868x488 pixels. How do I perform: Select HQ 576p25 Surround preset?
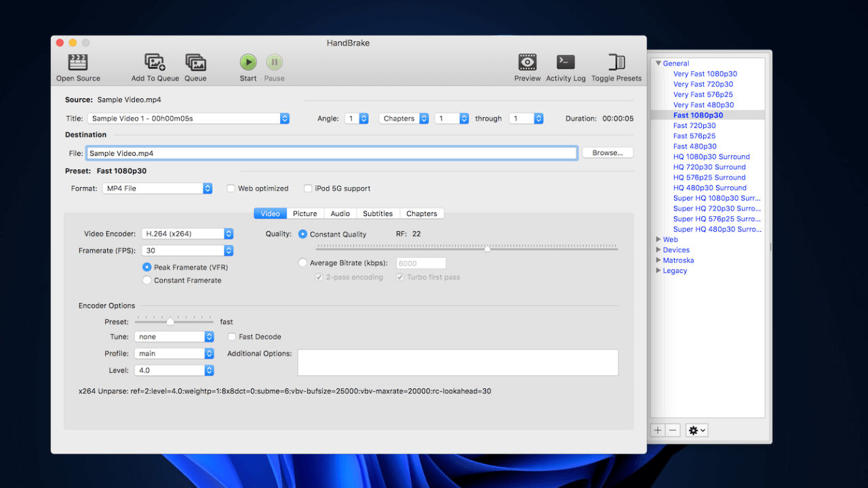point(709,178)
